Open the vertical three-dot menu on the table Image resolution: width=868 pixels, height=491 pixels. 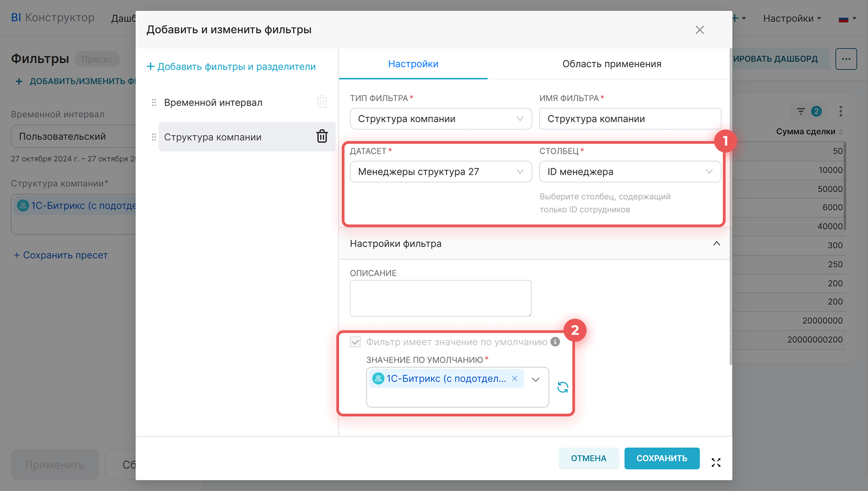(x=840, y=111)
